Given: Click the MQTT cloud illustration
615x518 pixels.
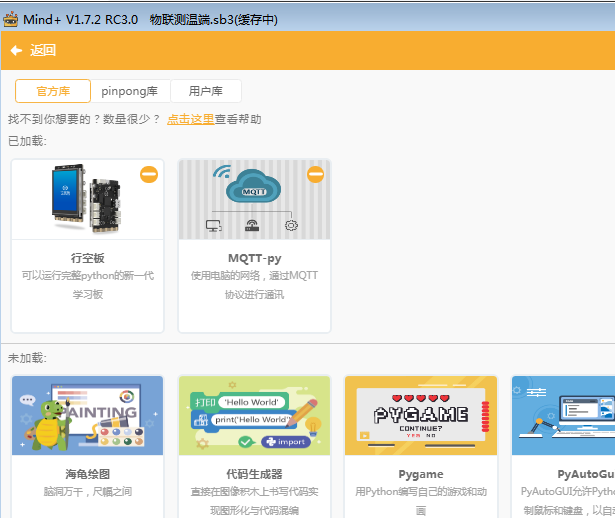Looking at the screenshot, I should tap(255, 200).
